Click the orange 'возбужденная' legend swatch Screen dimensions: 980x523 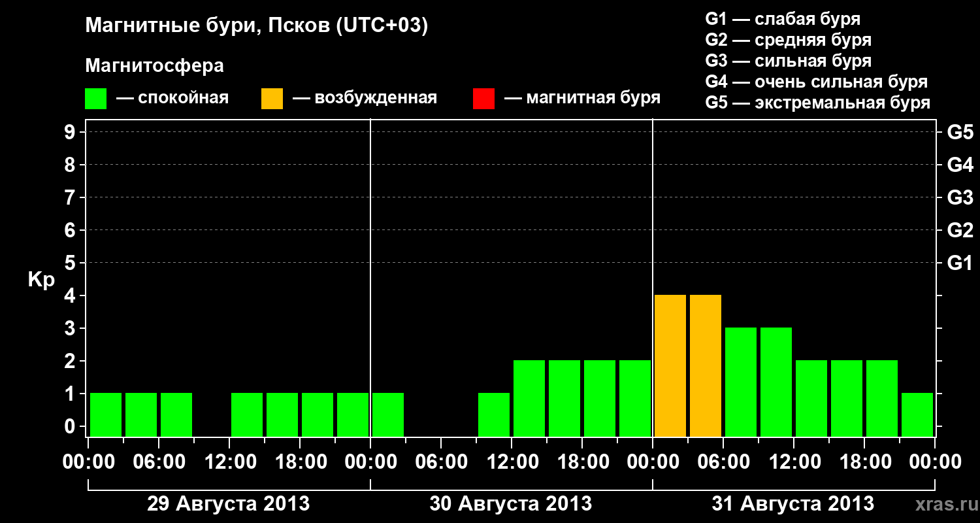[272, 99]
